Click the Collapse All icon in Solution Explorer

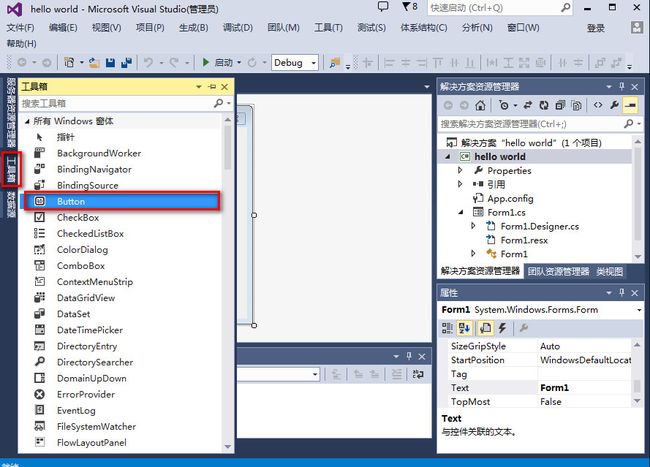coord(560,106)
